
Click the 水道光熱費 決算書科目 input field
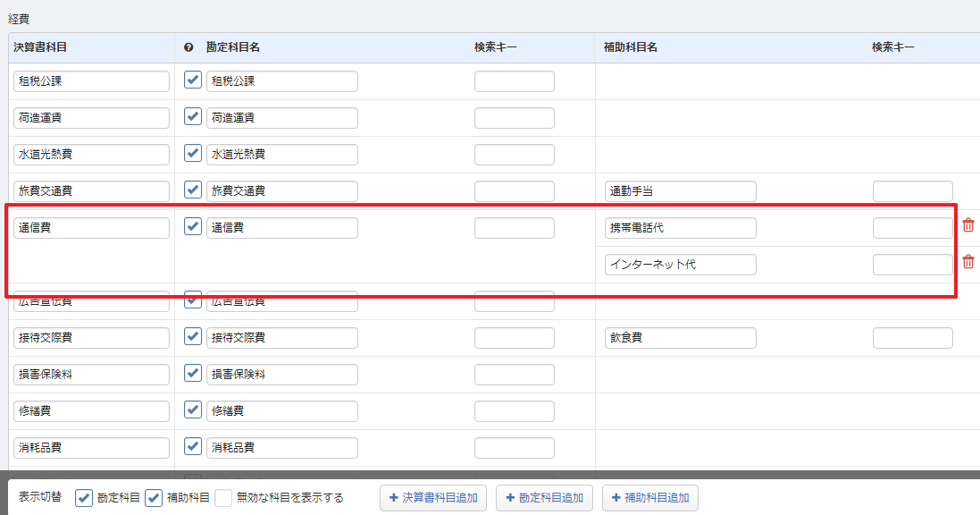(89, 154)
